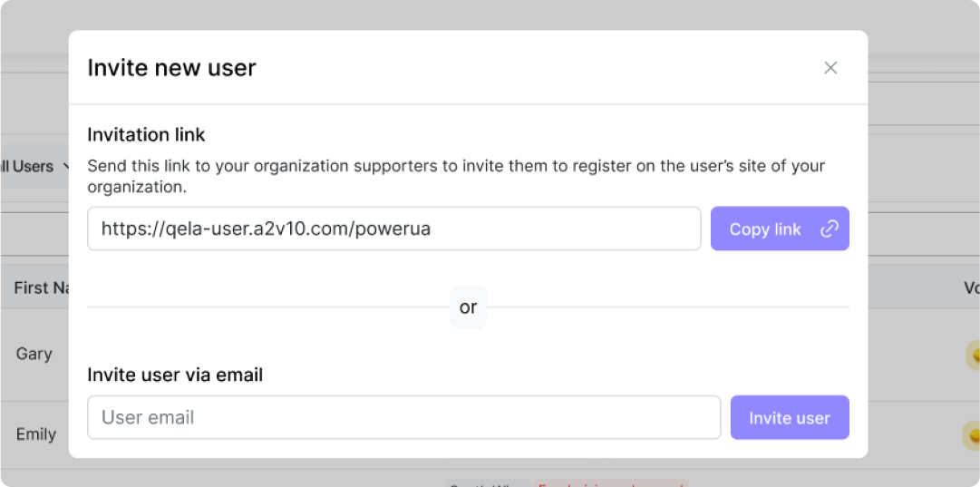This screenshot has height=487, width=980.
Task: Expand the All Users dropdown
Action: click(29, 167)
